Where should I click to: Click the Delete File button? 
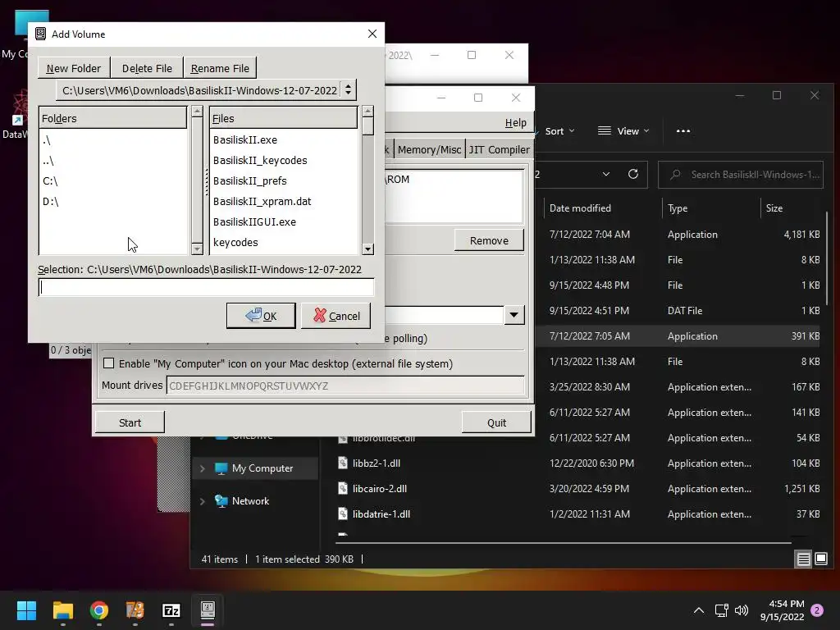(x=147, y=68)
